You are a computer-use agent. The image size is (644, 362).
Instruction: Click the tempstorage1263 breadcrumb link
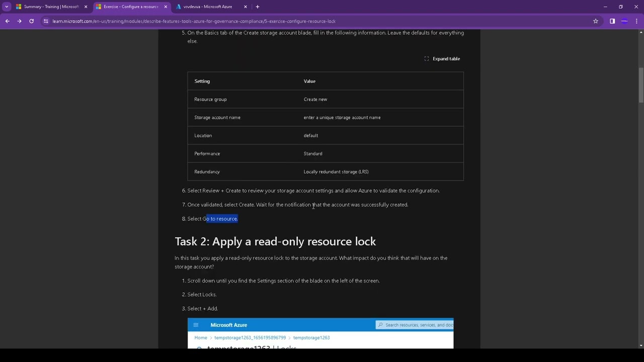tap(311, 337)
